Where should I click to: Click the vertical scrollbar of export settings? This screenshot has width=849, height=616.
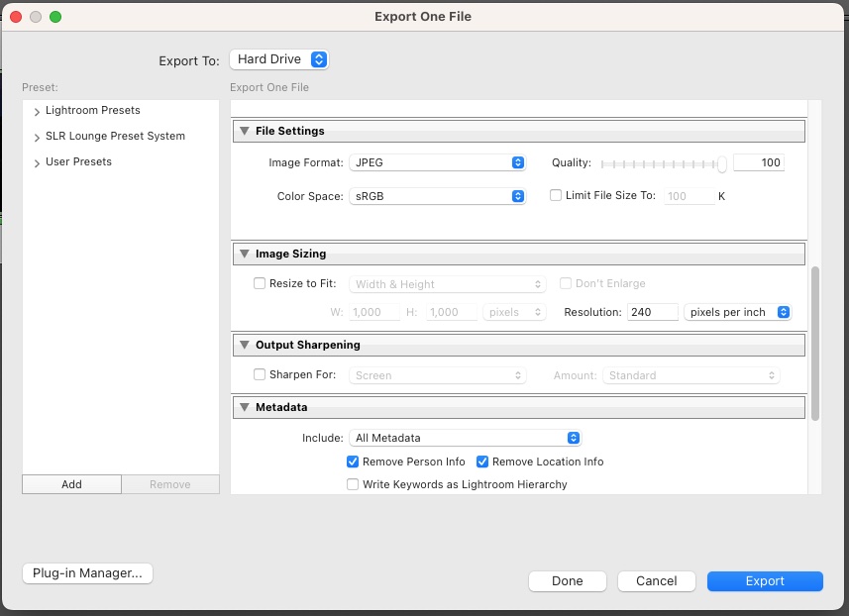[815, 344]
